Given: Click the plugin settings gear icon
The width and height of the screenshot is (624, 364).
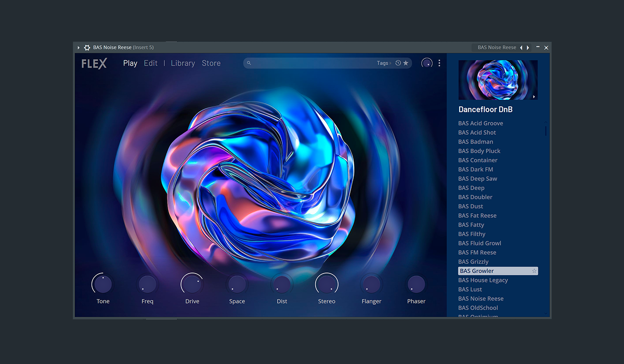Looking at the screenshot, I should pyautogui.click(x=87, y=47).
